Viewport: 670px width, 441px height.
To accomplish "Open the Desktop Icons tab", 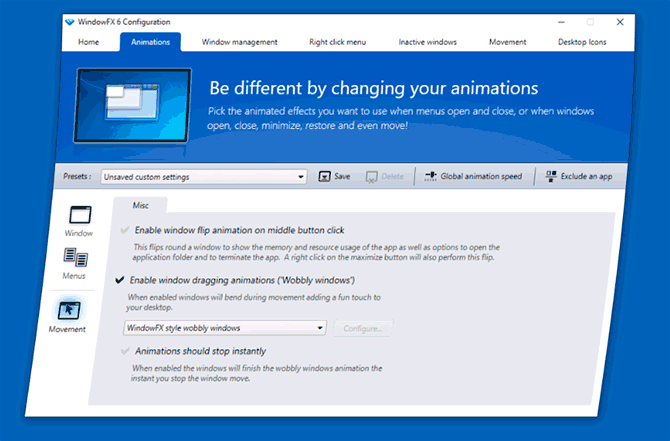I will [582, 42].
